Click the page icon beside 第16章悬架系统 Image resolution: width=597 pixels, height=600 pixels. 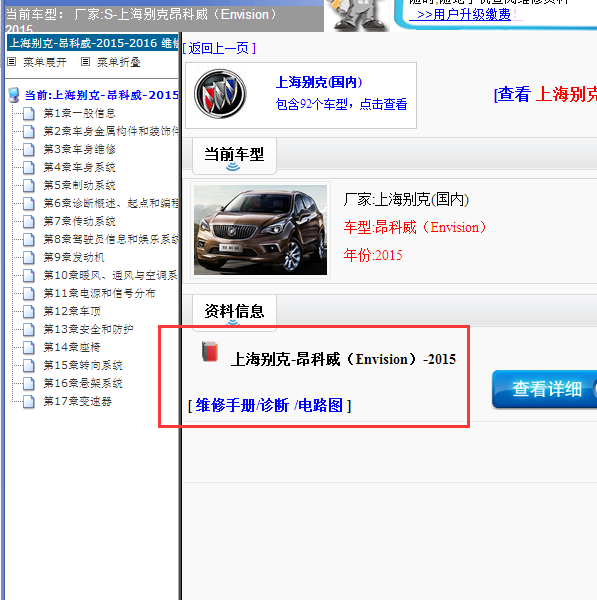point(29,383)
